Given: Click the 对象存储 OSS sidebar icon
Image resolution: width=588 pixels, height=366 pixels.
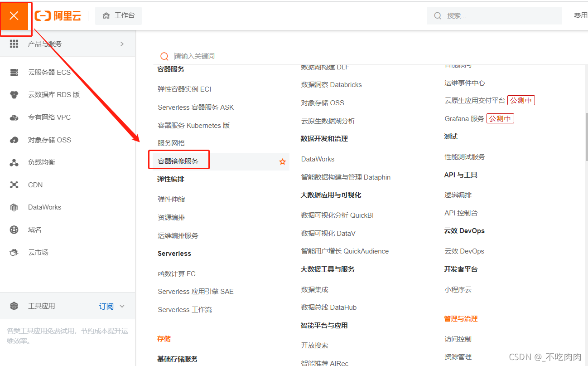Looking at the screenshot, I should (14, 140).
